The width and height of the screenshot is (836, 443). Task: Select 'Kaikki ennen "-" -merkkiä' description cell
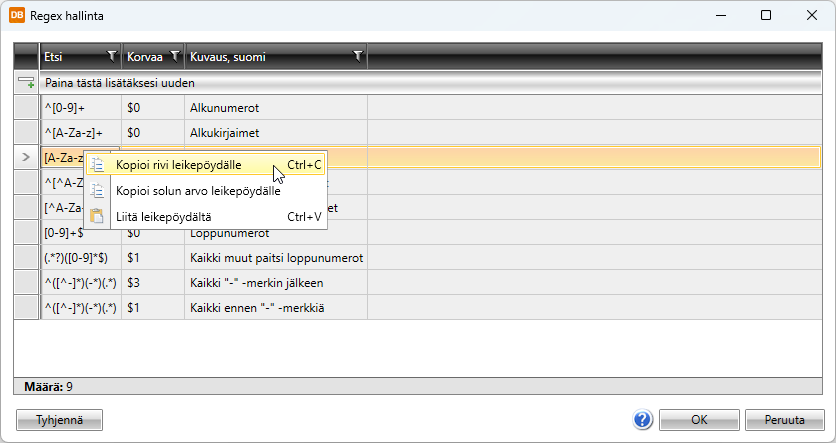275,307
